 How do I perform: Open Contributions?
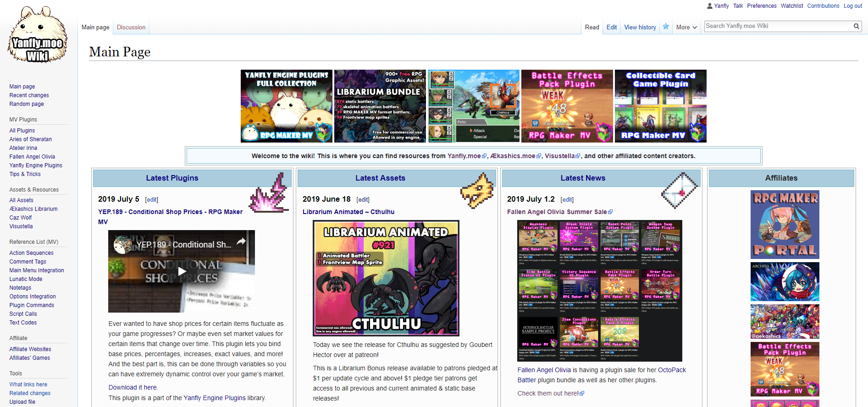(x=824, y=6)
